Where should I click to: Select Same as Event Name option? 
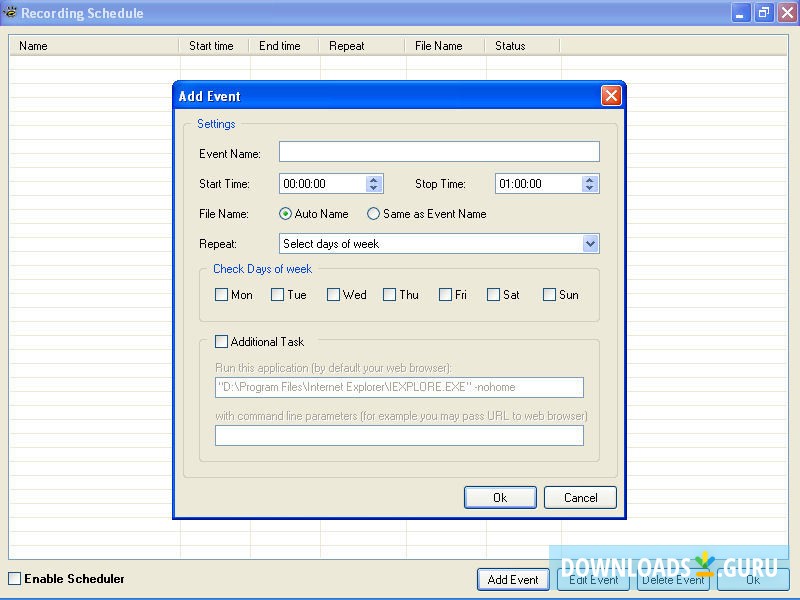pyautogui.click(x=372, y=213)
